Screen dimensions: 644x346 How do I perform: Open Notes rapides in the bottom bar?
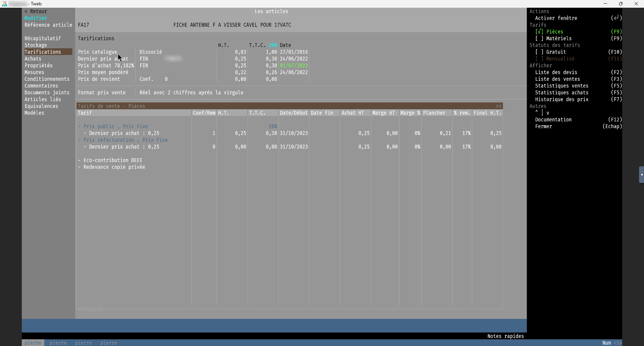505,336
